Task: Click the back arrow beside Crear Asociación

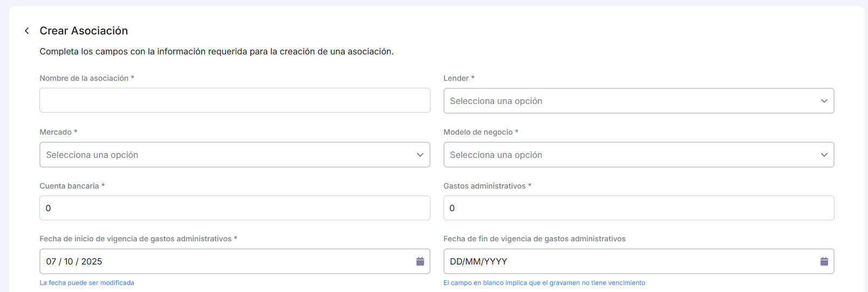Action: pos(27,31)
